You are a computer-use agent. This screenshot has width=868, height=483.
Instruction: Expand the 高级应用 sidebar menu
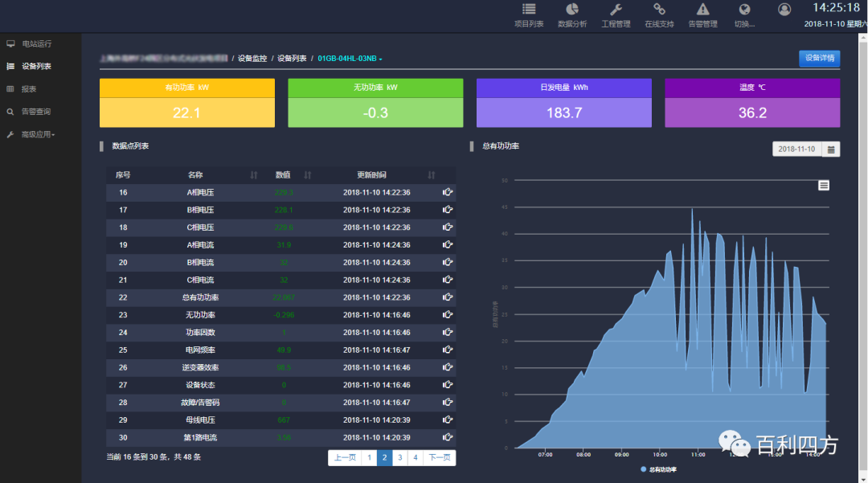coord(38,134)
